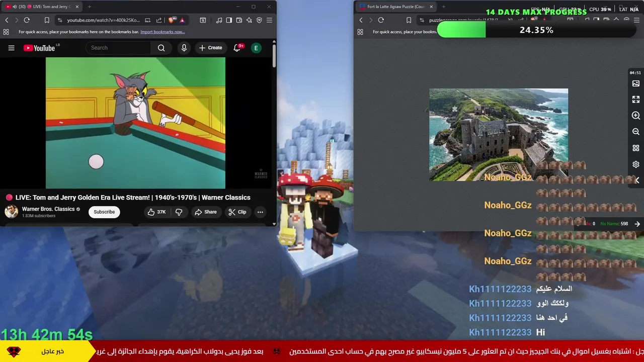This screenshot has width=644, height=362.
Task: Share the Tom and Jerry video
Action: [205, 212]
